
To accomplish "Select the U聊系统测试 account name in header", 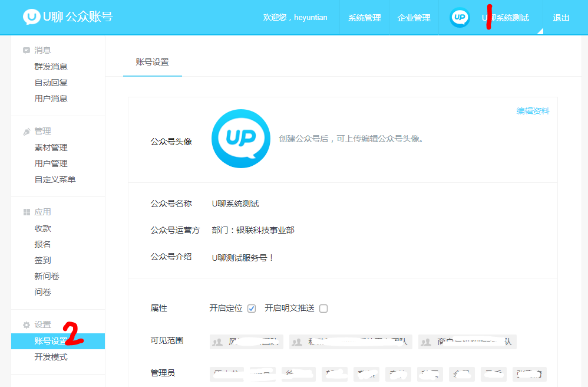I will (x=506, y=18).
